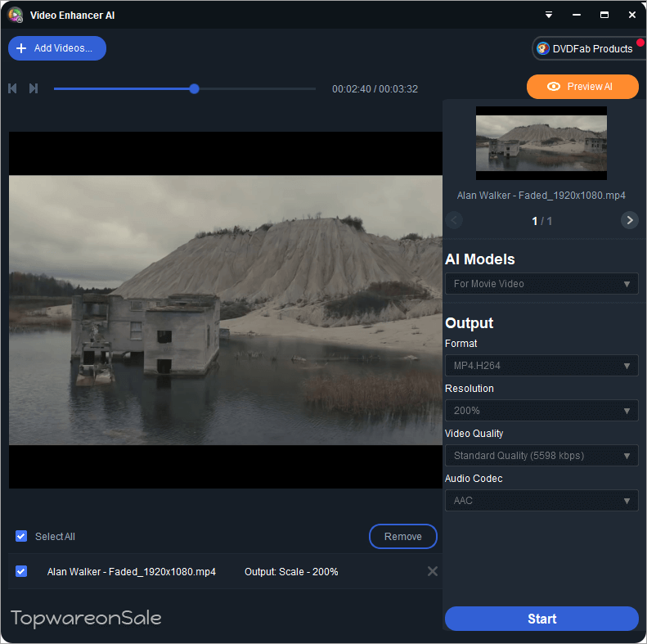Click the Start button

coord(541,619)
